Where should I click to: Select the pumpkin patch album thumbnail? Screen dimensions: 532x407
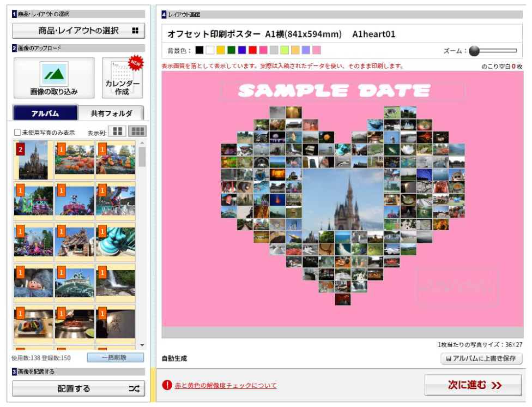(74, 160)
